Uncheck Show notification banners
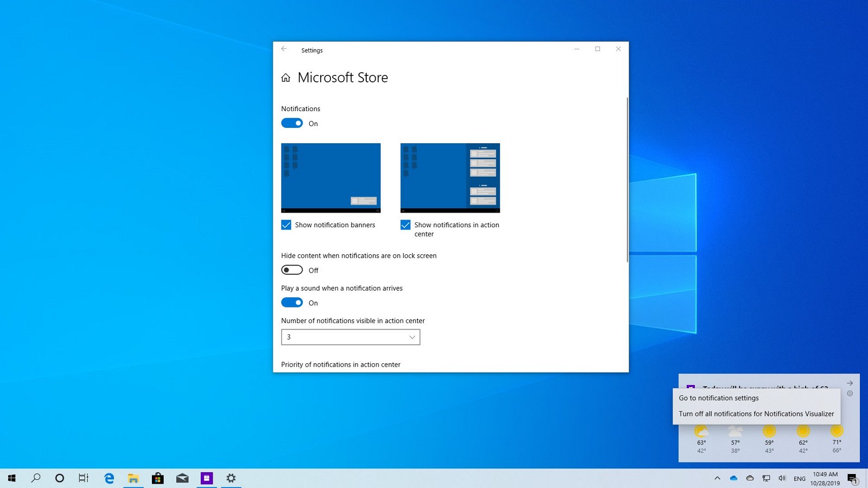 point(286,224)
